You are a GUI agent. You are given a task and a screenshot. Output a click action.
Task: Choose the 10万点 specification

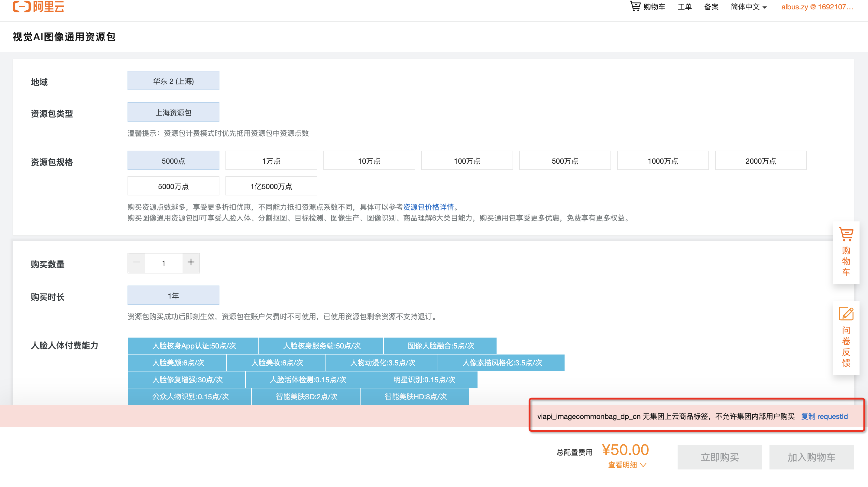tap(369, 161)
